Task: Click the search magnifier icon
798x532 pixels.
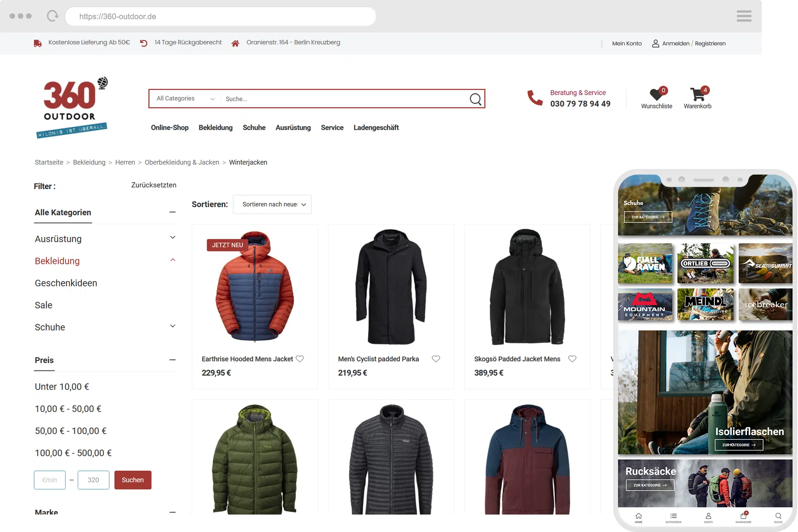Action: coord(475,99)
